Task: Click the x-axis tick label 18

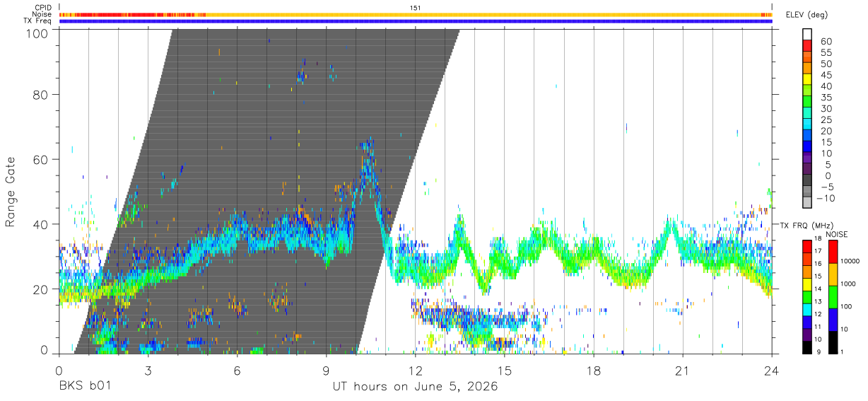Action: pos(594,371)
